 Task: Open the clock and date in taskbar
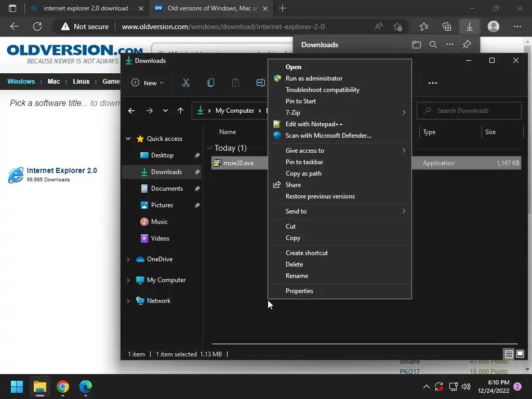point(494,387)
